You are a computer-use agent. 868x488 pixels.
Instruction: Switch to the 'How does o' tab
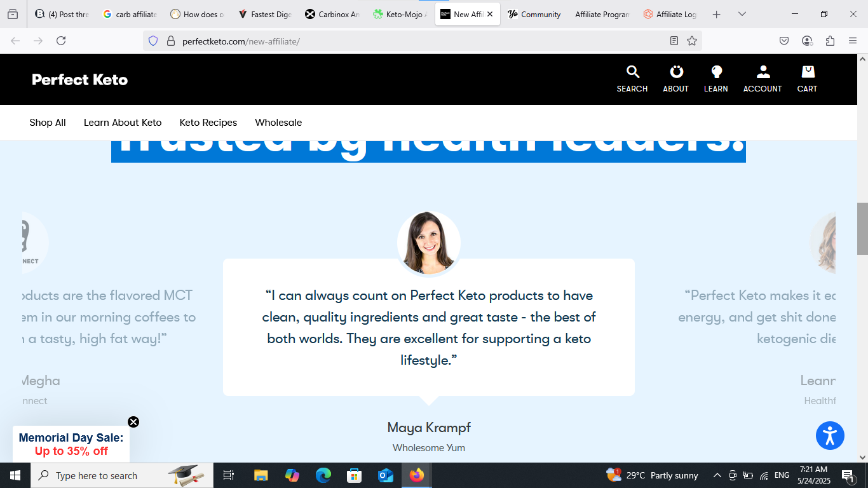(197, 14)
